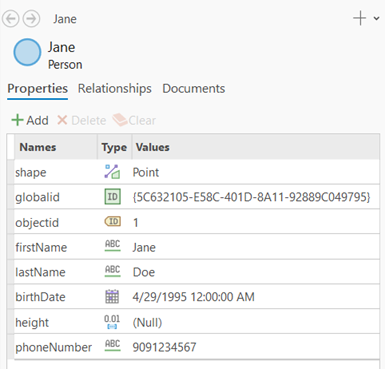This screenshot has height=369, width=385.
Task: Select the lastName property name
Action: pos(40,272)
